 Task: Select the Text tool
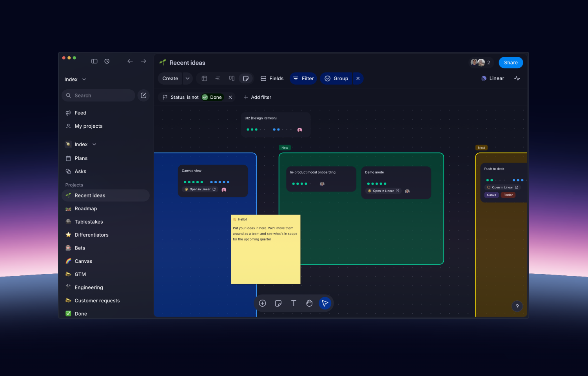[x=294, y=303]
